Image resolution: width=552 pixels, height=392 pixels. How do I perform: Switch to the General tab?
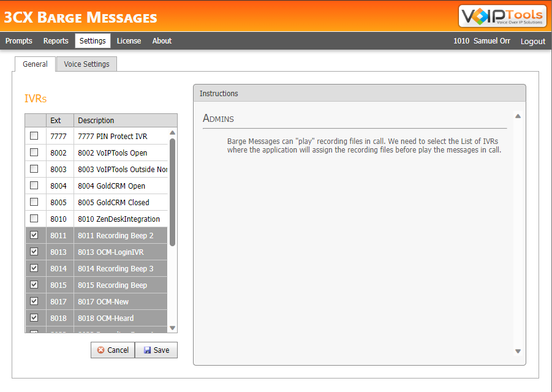pos(35,64)
